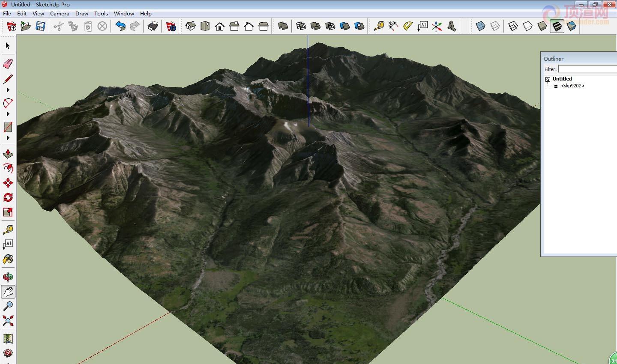617x364 pixels.
Task: Click the Open file folder icon
Action: click(x=26, y=27)
